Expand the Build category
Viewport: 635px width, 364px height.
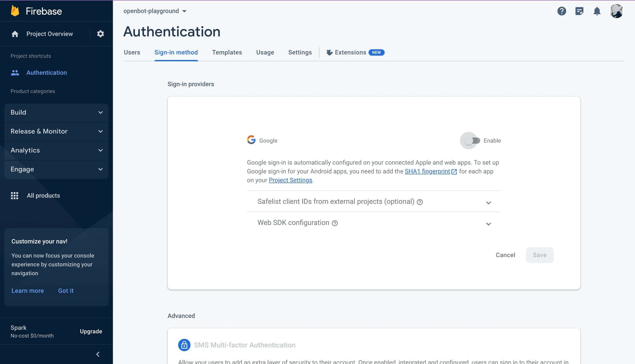56,112
